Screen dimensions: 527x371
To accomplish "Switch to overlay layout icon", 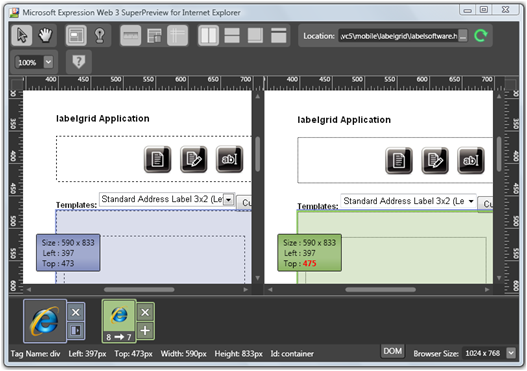I will pyautogui.click(x=255, y=35).
